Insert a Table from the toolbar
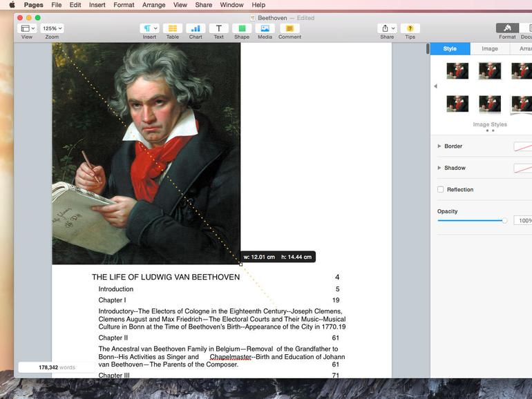 click(172, 28)
